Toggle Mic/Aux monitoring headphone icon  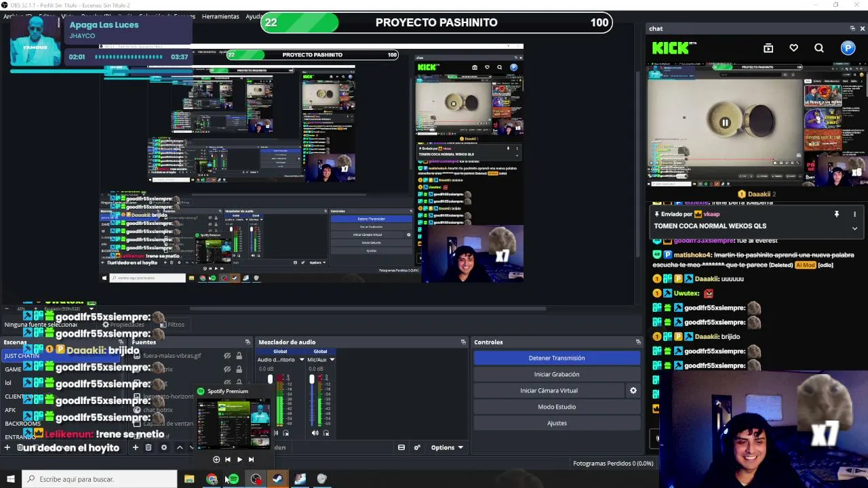click(326, 433)
